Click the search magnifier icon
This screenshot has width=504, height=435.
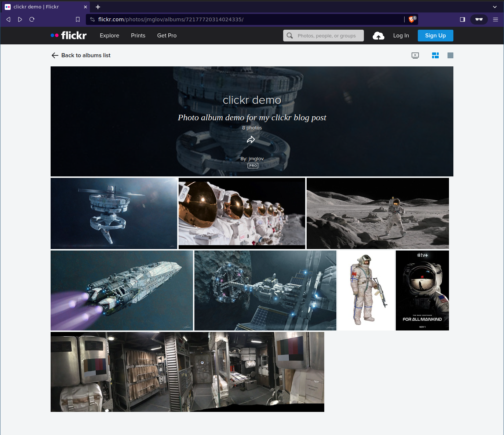pos(290,36)
